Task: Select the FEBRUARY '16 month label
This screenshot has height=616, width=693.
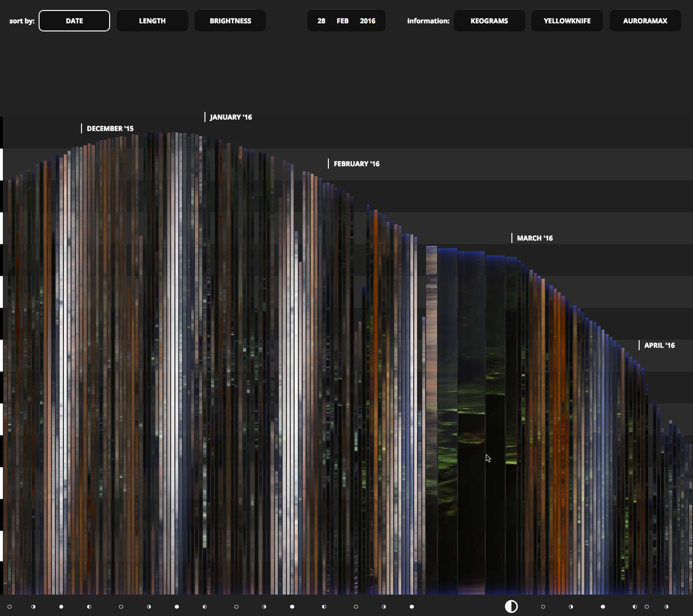Action: click(x=357, y=164)
